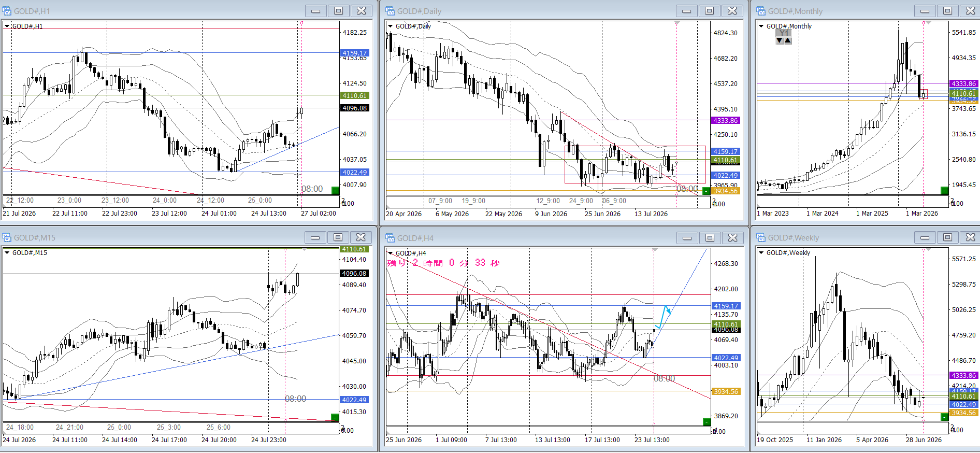Click the Y1 button in the Monthly chart

(784, 33)
